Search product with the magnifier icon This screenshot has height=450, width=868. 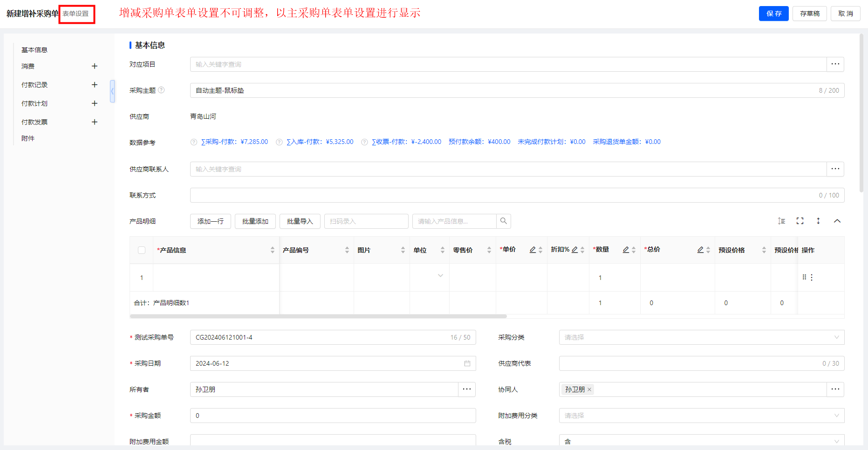click(x=504, y=221)
